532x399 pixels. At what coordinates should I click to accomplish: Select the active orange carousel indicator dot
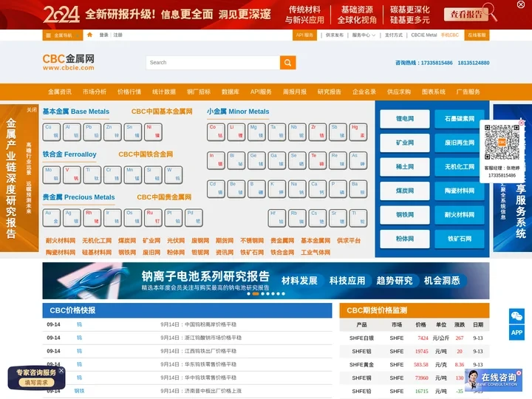(x=256, y=294)
